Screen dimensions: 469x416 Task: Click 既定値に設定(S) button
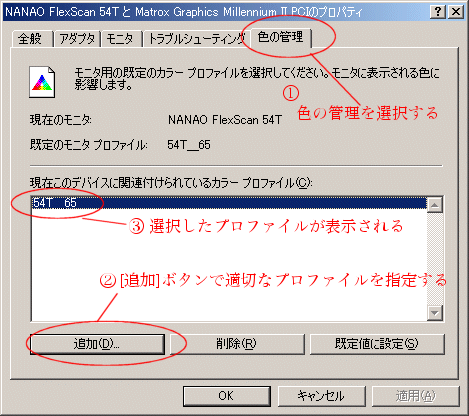click(377, 344)
